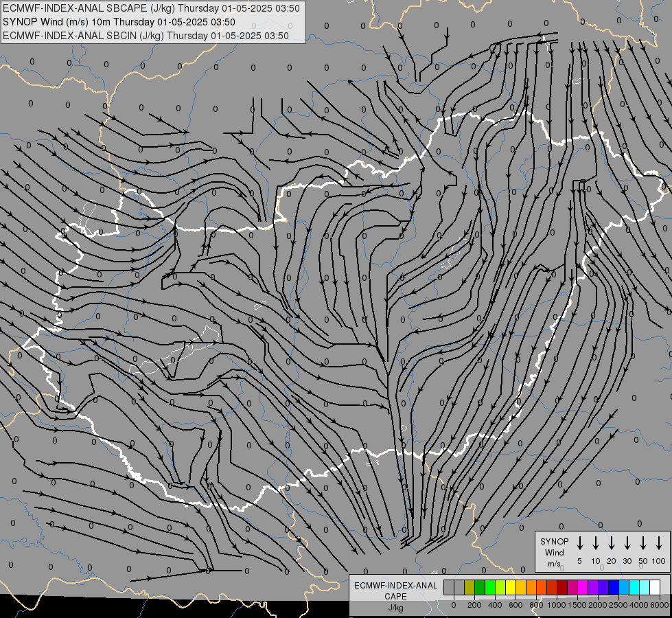Image resolution: width=672 pixels, height=618 pixels.
Task: Click the SBCAPE title line in header box
Action: point(151,8)
